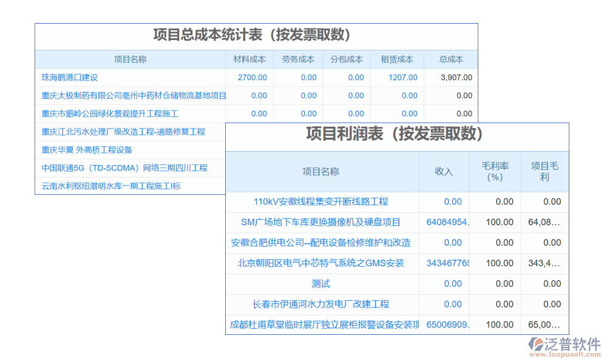Open the 中国联通5G (TD-SCDMA) project link

124,168
